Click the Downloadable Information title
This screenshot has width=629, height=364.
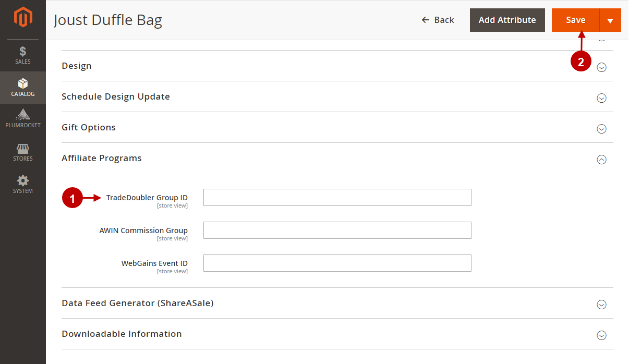(x=122, y=334)
